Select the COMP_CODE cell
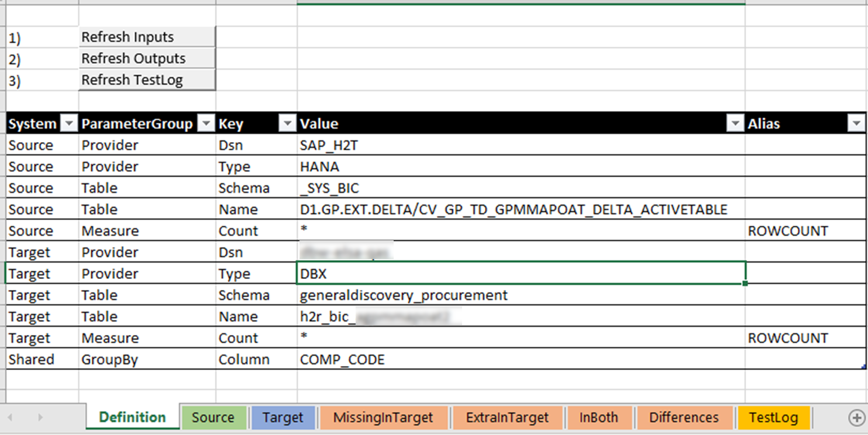This screenshot has width=868, height=435. tap(521, 360)
